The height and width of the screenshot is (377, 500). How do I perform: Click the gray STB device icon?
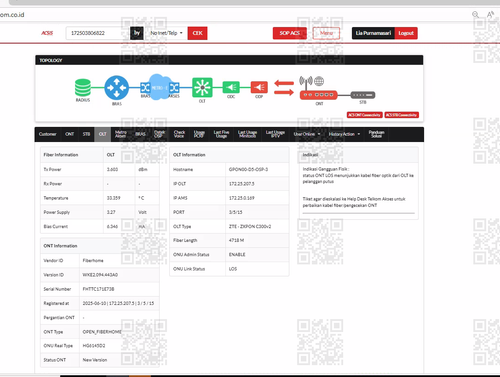(x=363, y=95)
